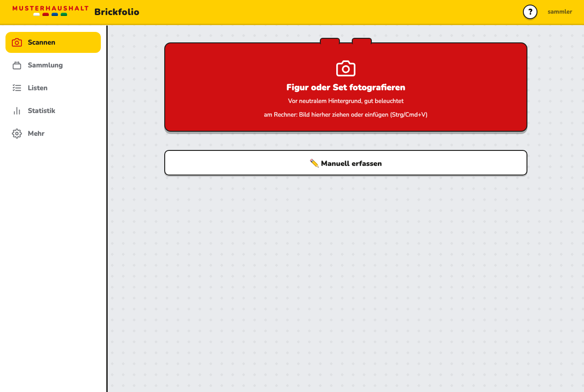Open the sammler user account
584x392 pixels.
pyautogui.click(x=560, y=12)
